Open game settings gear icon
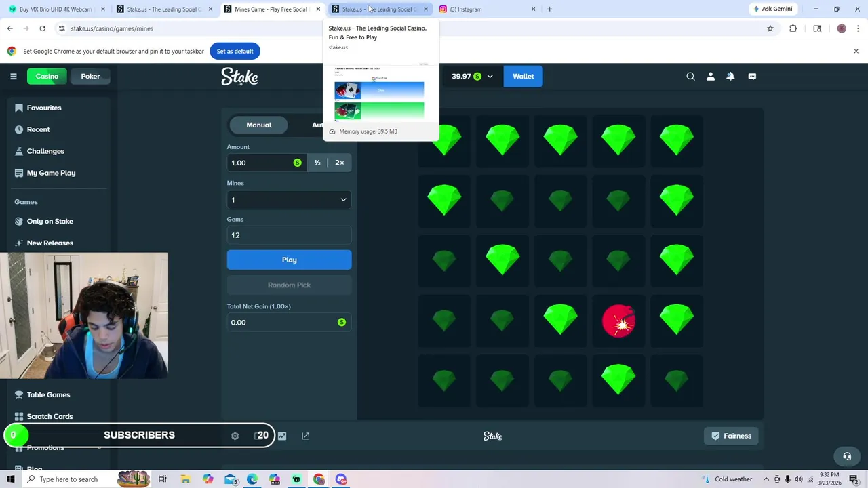The image size is (868, 488). tap(235, 436)
